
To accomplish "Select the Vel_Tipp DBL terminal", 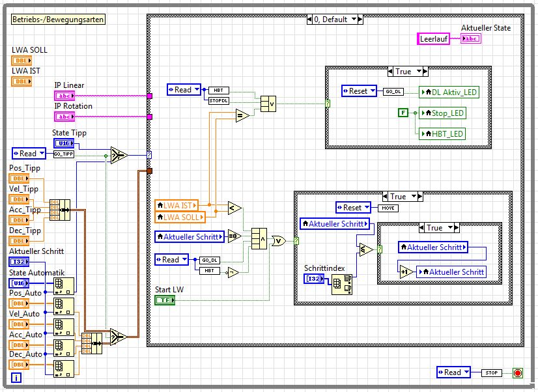I will pyautogui.click(x=19, y=199).
